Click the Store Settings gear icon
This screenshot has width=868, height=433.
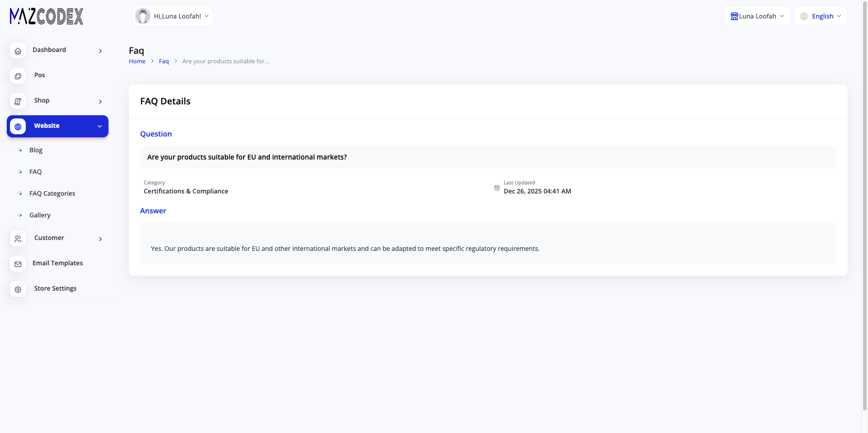coord(18,289)
